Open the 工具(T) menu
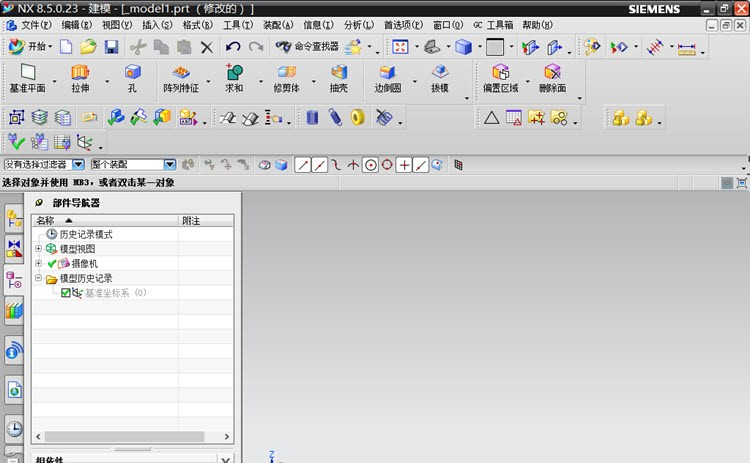755x463 pixels. (x=238, y=25)
